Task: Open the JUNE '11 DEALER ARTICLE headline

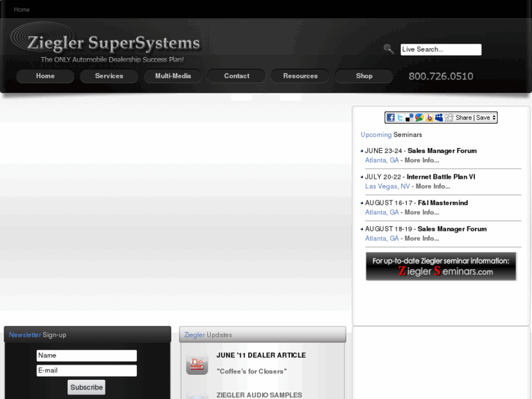Action: (x=261, y=355)
